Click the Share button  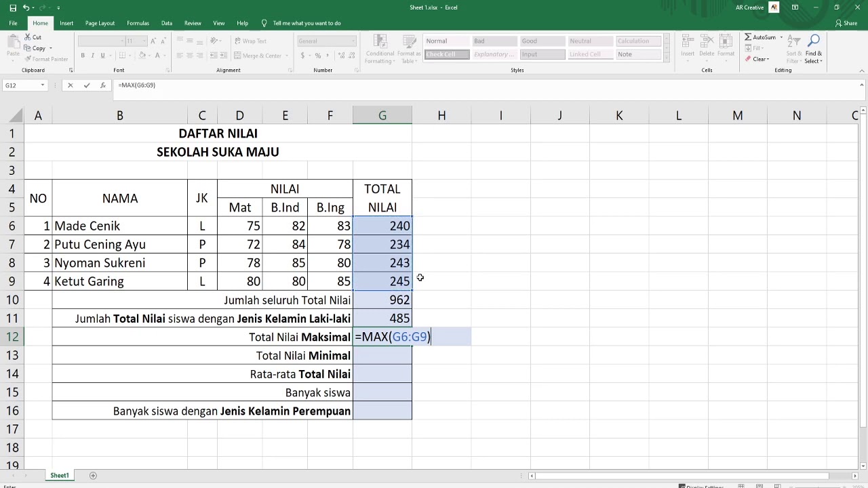coord(847,23)
